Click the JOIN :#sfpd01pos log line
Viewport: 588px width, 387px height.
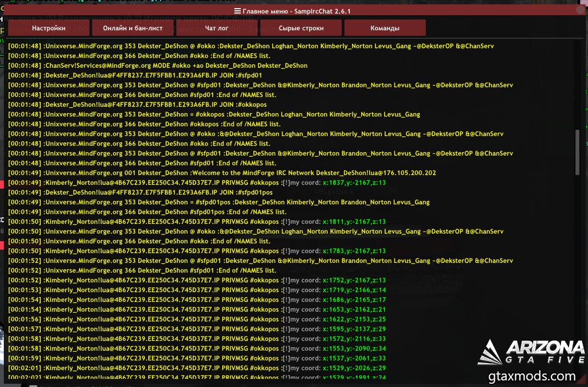(x=140, y=192)
